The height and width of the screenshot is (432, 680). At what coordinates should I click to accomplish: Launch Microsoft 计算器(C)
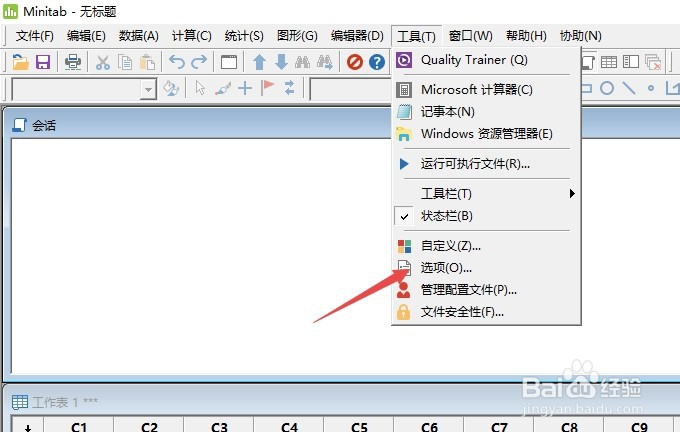click(x=486, y=90)
